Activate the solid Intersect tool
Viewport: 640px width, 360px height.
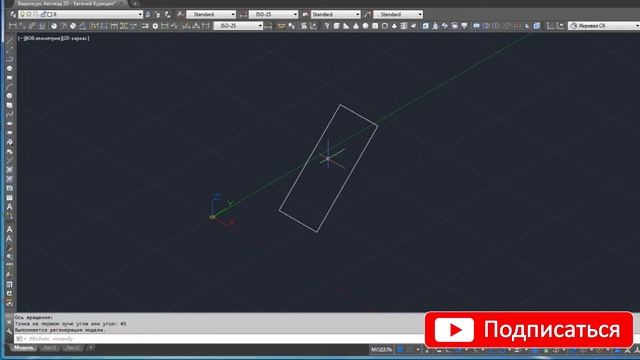tap(496, 26)
